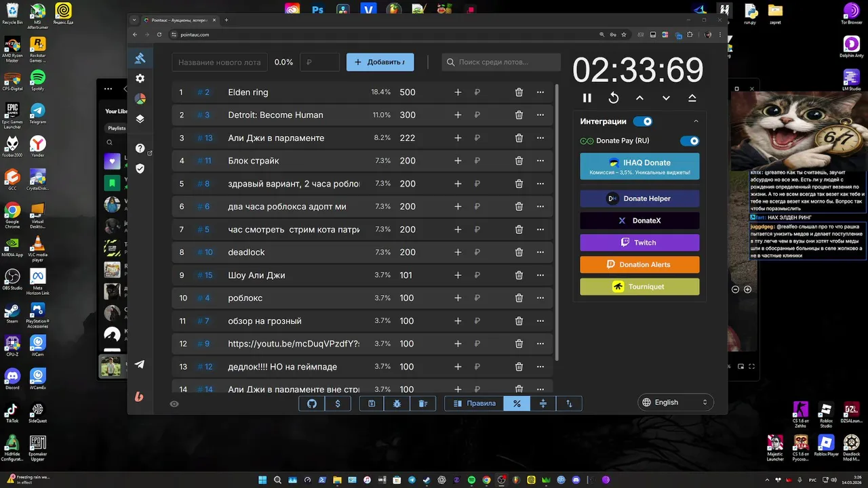Connect Tourniquet integration
This screenshot has height=488, width=868.
pos(639,287)
